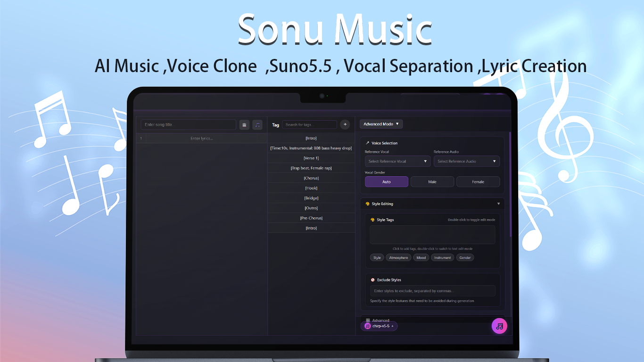The width and height of the screenshot is (644, 362).
Task: Select the Instrument tag category
Action: point(443,258)
